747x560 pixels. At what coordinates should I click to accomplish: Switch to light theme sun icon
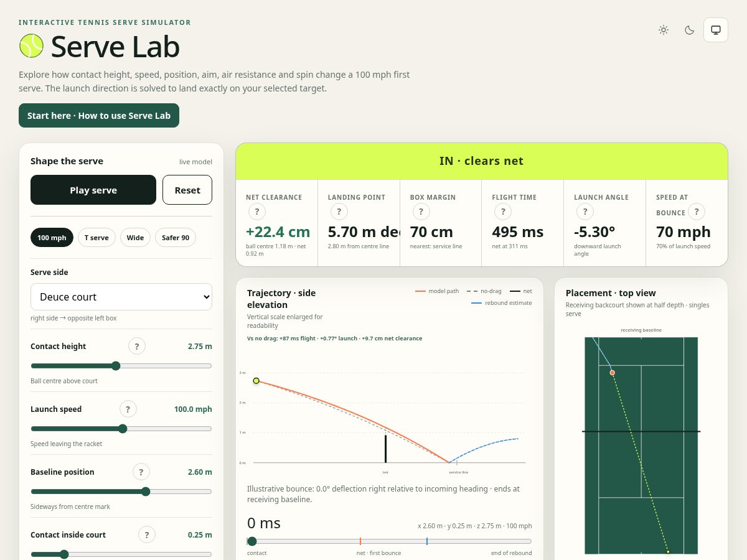tap(664, 30)
